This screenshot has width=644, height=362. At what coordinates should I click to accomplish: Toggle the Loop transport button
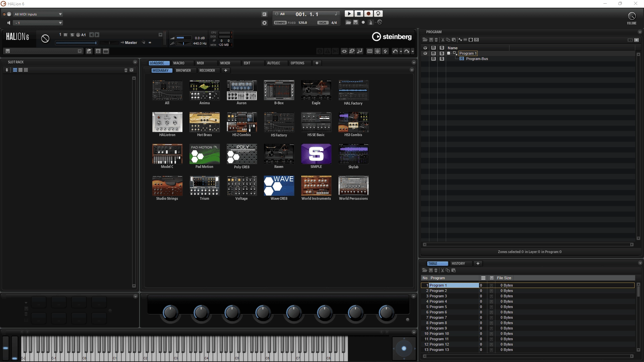pyautogui.click(x=378, y=14)
